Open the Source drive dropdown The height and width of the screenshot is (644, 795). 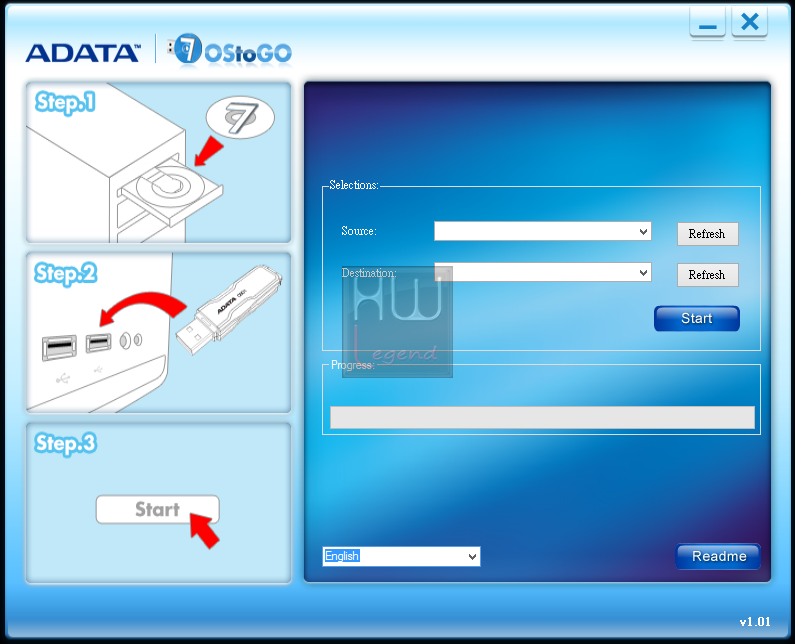pyautogui.click(x=543, y=231)
